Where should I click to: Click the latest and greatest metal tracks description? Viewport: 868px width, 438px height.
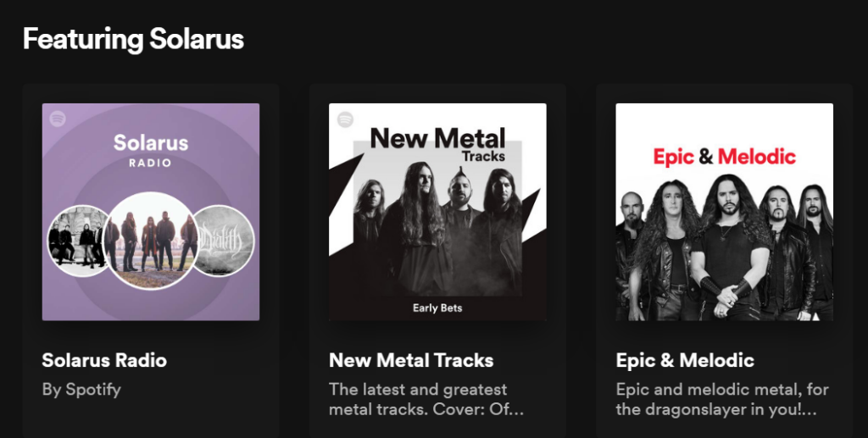click(x=426, y=399)
